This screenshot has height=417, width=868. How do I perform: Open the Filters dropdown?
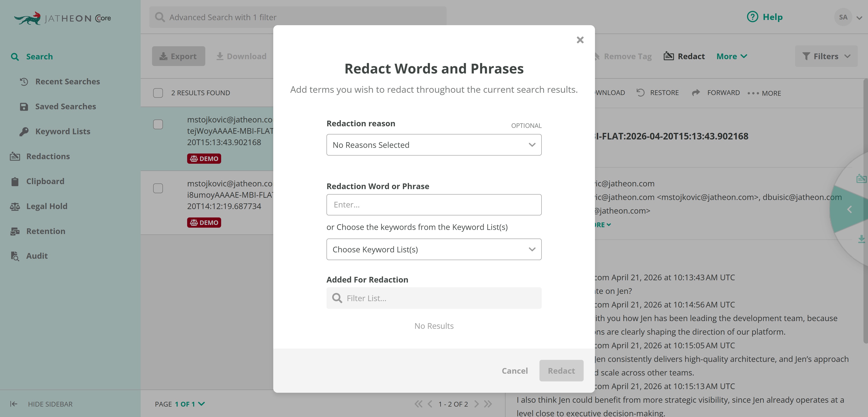826,56
